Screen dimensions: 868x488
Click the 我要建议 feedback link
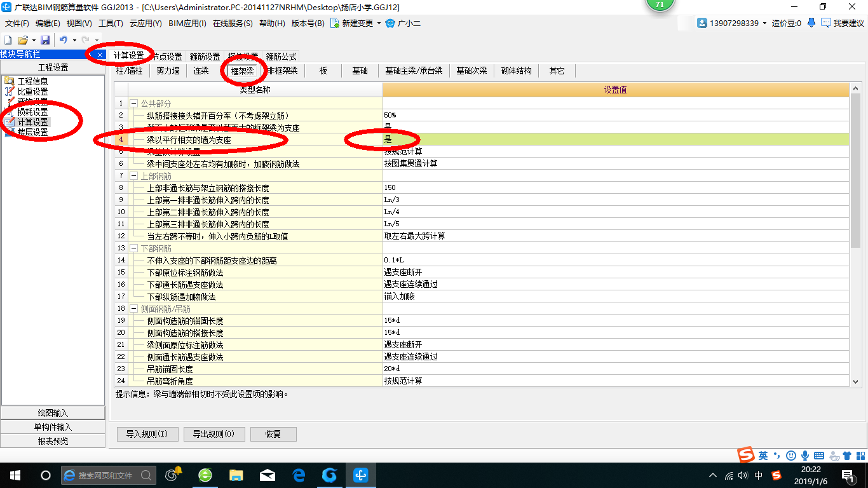point(848,24)
